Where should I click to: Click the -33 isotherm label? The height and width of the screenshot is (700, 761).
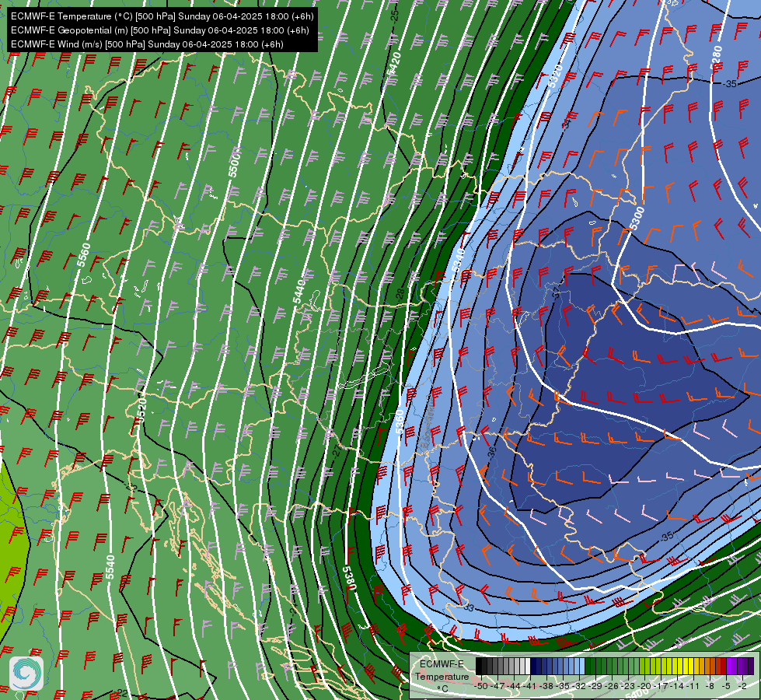469,607
